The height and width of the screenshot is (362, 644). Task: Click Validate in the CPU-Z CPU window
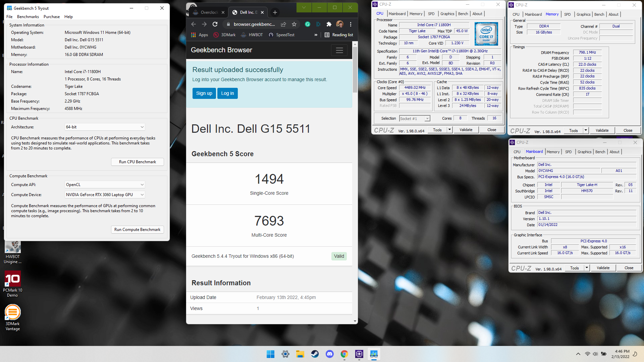pyautogui.click(x=466, y=130)
